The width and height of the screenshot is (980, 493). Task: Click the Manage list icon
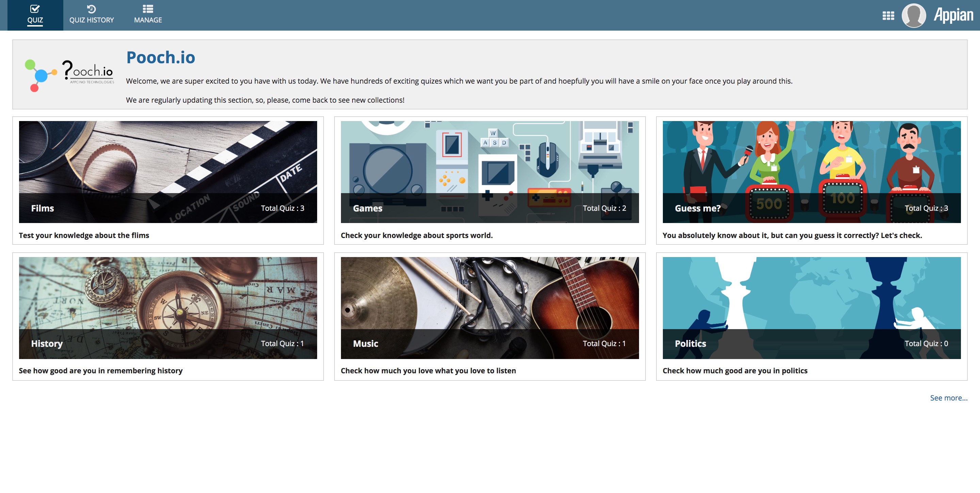pos(148,9)
